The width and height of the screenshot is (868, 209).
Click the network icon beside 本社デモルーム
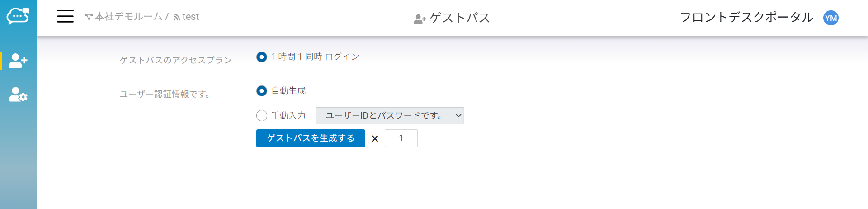point(89,17)
